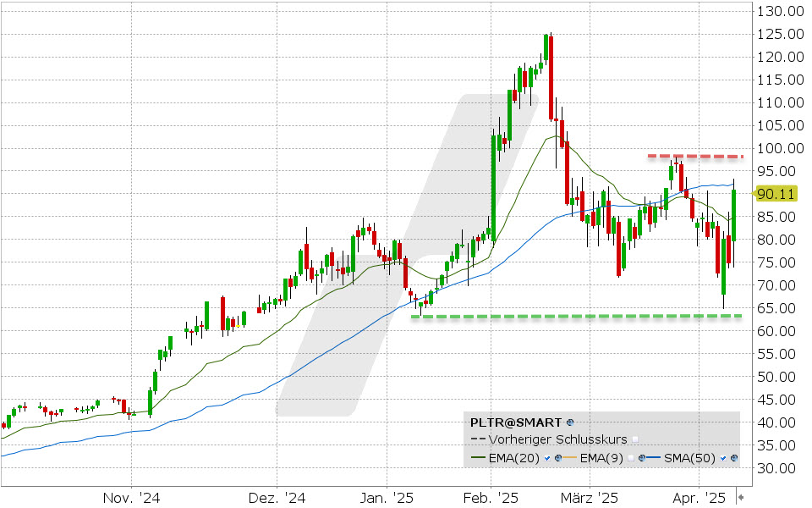Click the EMA(9) legend label
Screen dimensions: 812x508
click(x=601, y=458)
